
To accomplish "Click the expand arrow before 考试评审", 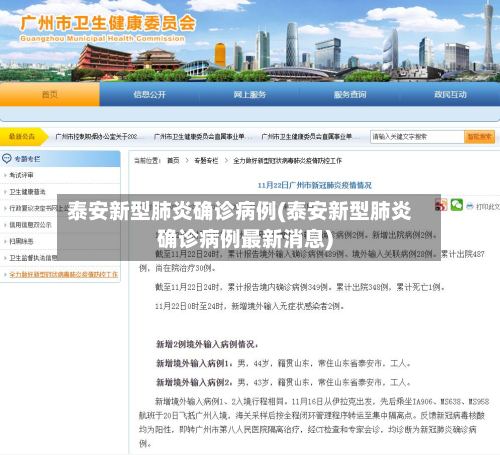I will (5, 175).
